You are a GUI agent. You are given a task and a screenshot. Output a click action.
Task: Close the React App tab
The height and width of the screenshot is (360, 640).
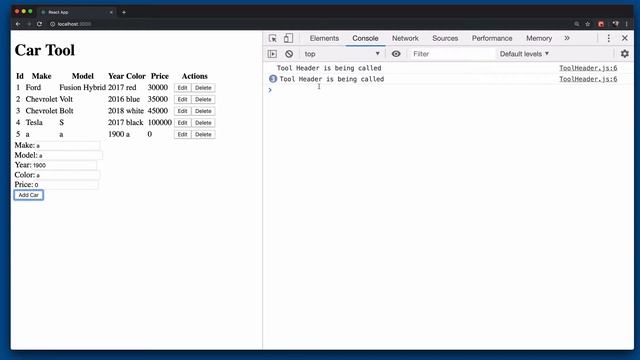pos(111,12)
